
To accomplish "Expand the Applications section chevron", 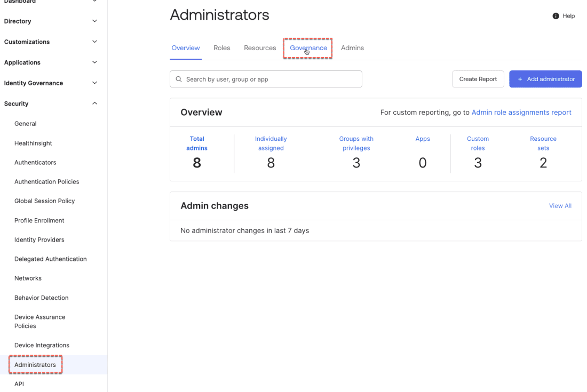I will pyautogui.click(x=94, y=62).
